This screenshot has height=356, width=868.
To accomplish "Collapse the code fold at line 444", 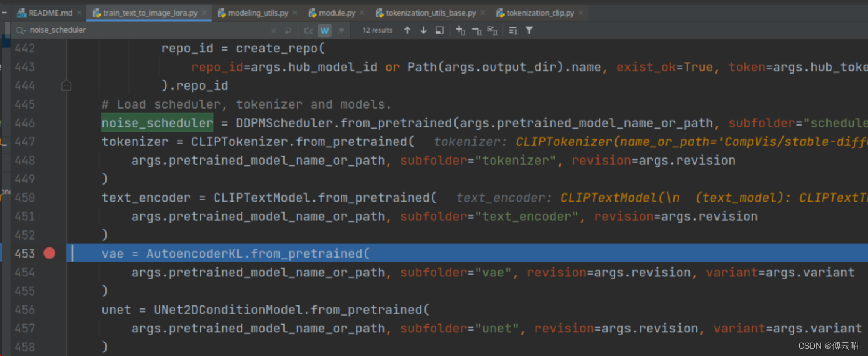I will coord(66,85).
